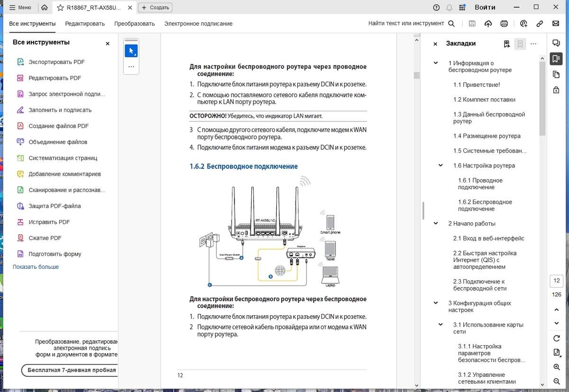Click the print icon in top toolbar
The image size is (569, 392).
point(504,24)
